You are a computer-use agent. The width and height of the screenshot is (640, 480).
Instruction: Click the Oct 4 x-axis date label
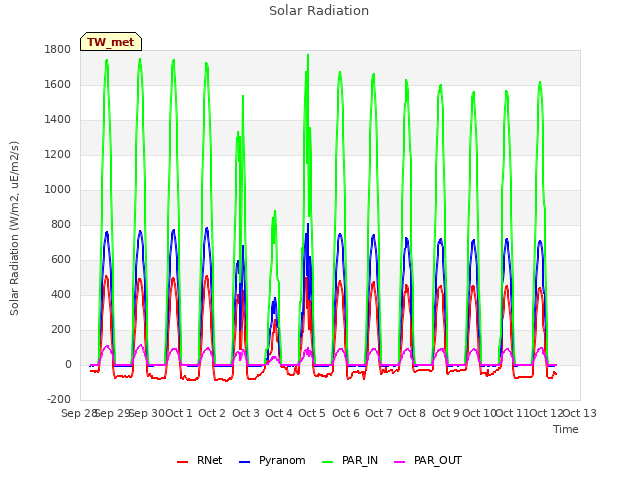click(279, 413)
